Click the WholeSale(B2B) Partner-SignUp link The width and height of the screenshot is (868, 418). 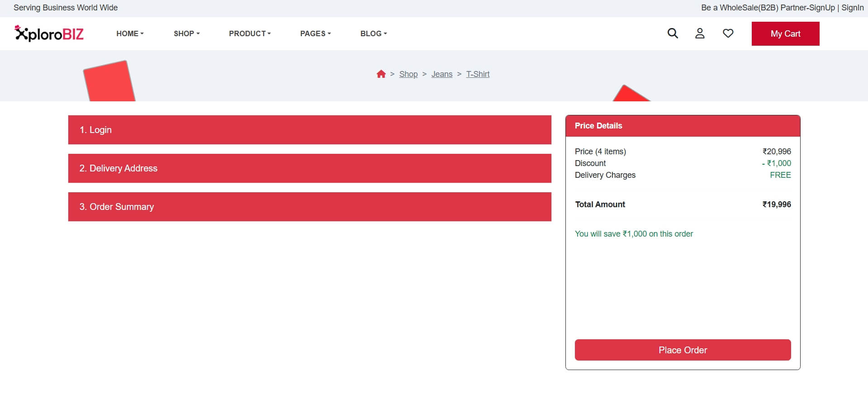(x=768, y=8)
